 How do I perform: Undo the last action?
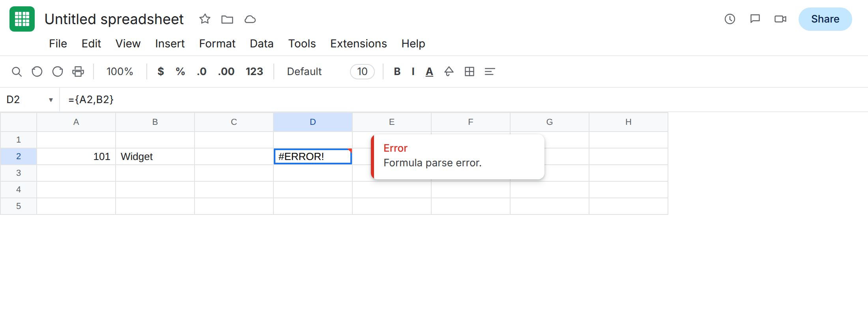[37, 71]
